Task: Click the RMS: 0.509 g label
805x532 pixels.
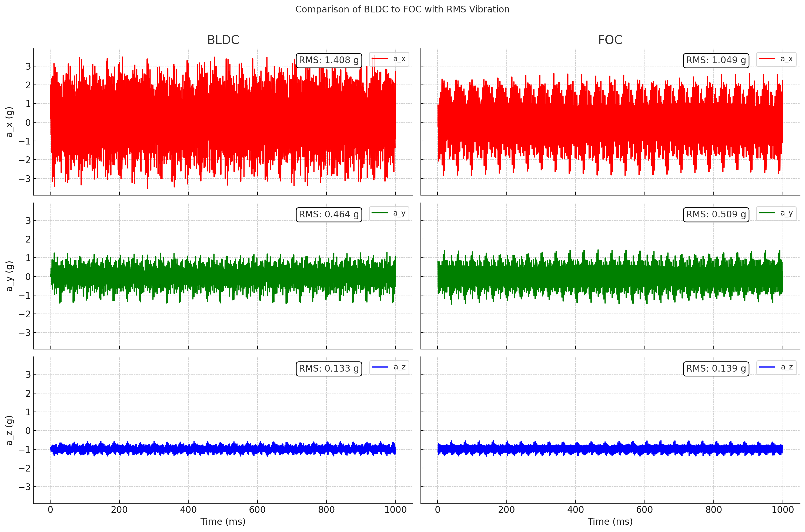Action: pos(716,214)
